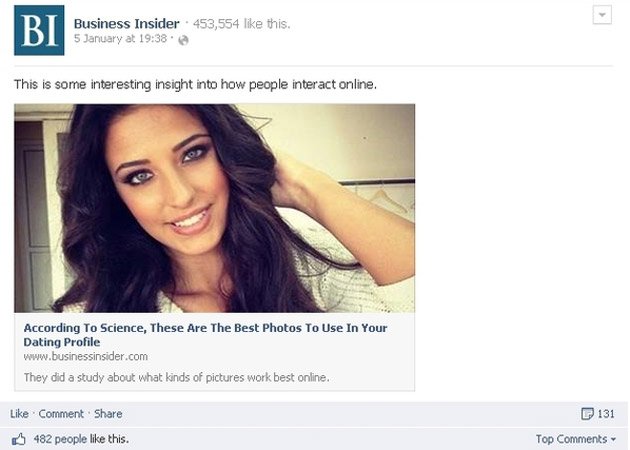The image size is (630, 450).
Task: Open the Business Insider page name link
Action: pyautogui.click(x=127, y=24)
